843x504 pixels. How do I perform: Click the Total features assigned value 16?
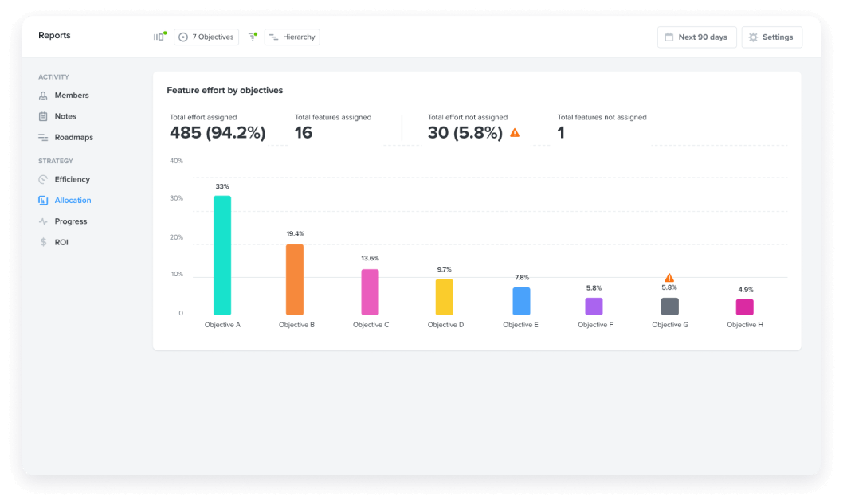(302, 132)
